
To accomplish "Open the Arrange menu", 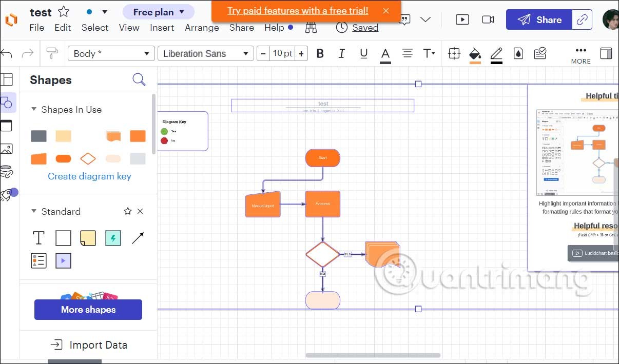I will pos(202,28).
